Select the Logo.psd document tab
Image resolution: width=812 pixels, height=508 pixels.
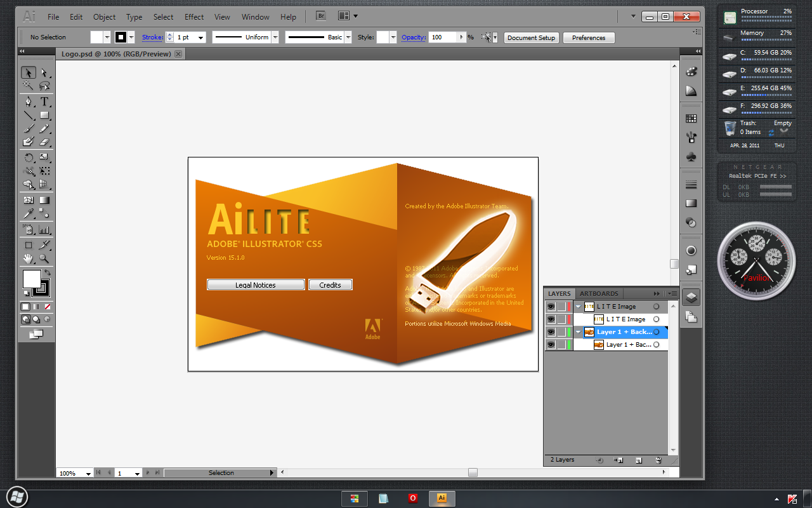(x=116, y=54)
